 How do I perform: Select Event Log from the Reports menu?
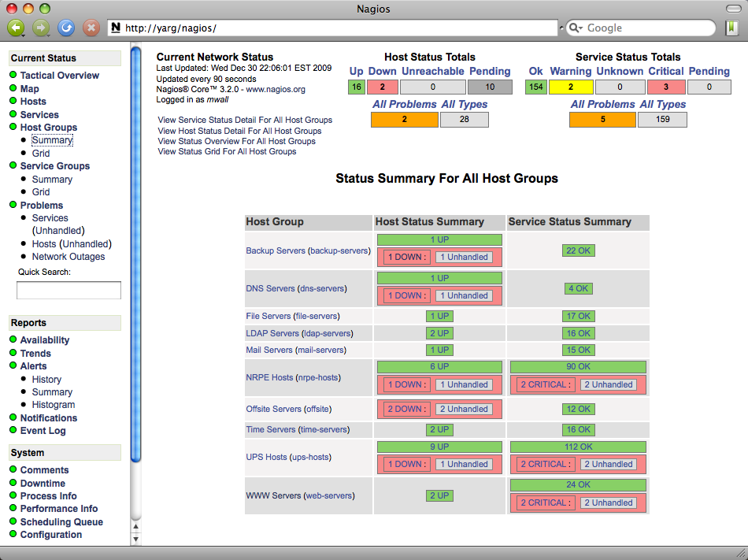pos(43,431)
